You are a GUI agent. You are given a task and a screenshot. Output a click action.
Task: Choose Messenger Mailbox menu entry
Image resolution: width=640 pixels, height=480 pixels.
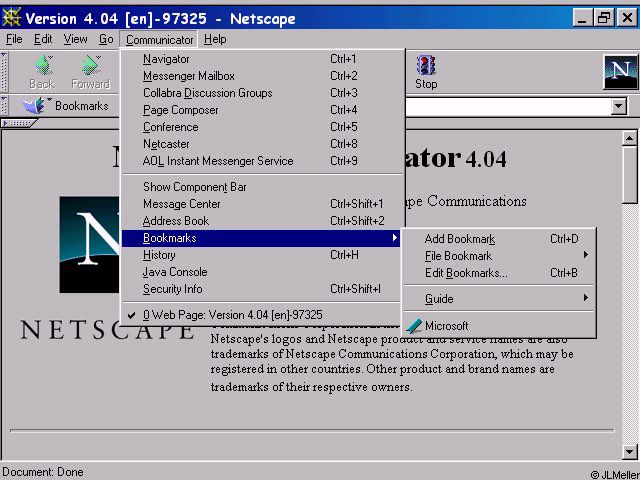[261, 76]
